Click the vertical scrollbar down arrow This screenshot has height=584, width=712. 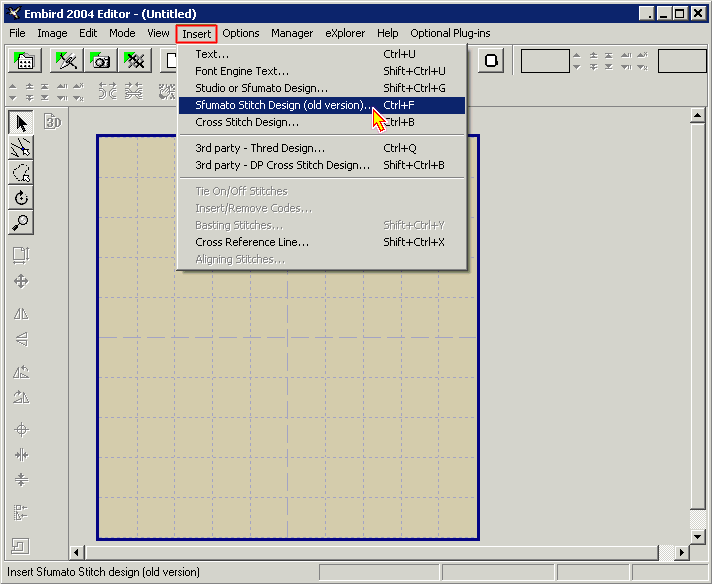point(697,536)
